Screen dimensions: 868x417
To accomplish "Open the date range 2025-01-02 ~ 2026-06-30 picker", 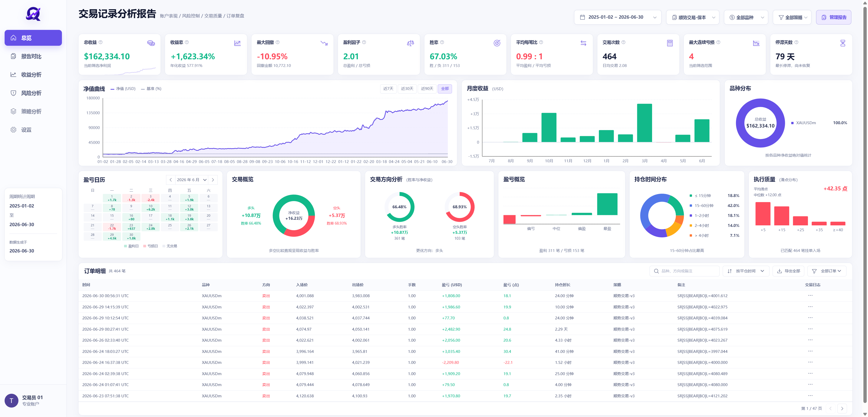I will coord(617,17).
